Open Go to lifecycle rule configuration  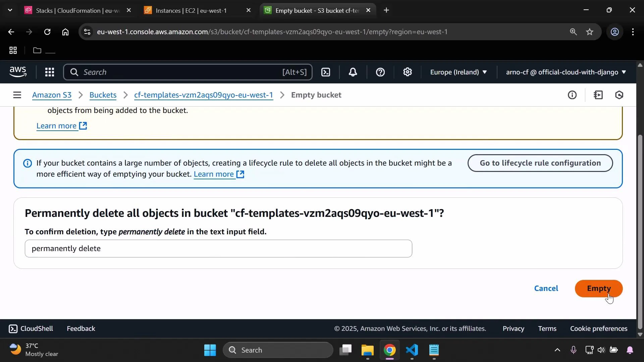point(540,163)
